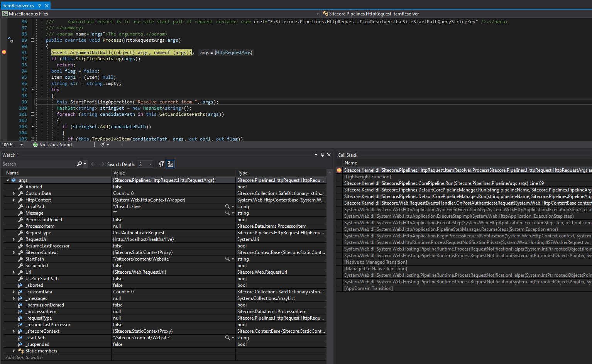Collapse the Process method at line 89
The height and width of the screenshot is (364, 592).
32,40
